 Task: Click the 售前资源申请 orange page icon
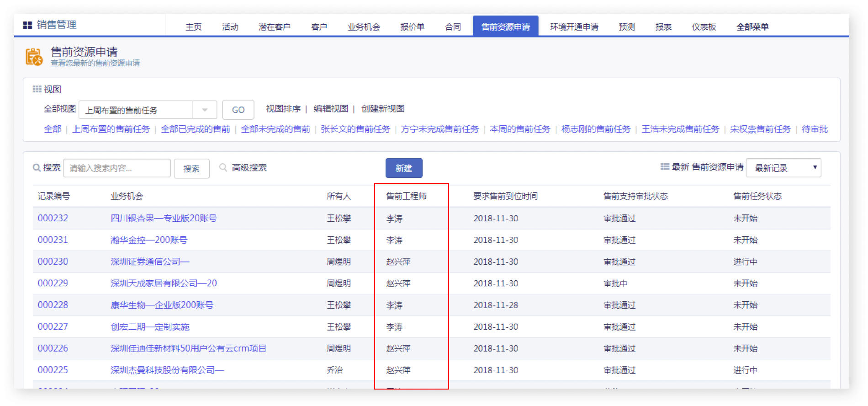pos(34,57)
